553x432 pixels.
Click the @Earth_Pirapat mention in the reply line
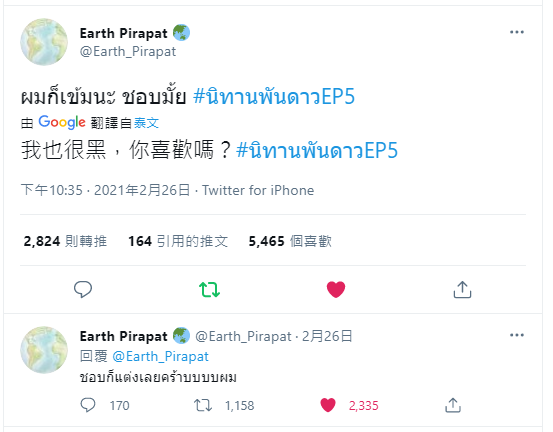coord(160,357)
